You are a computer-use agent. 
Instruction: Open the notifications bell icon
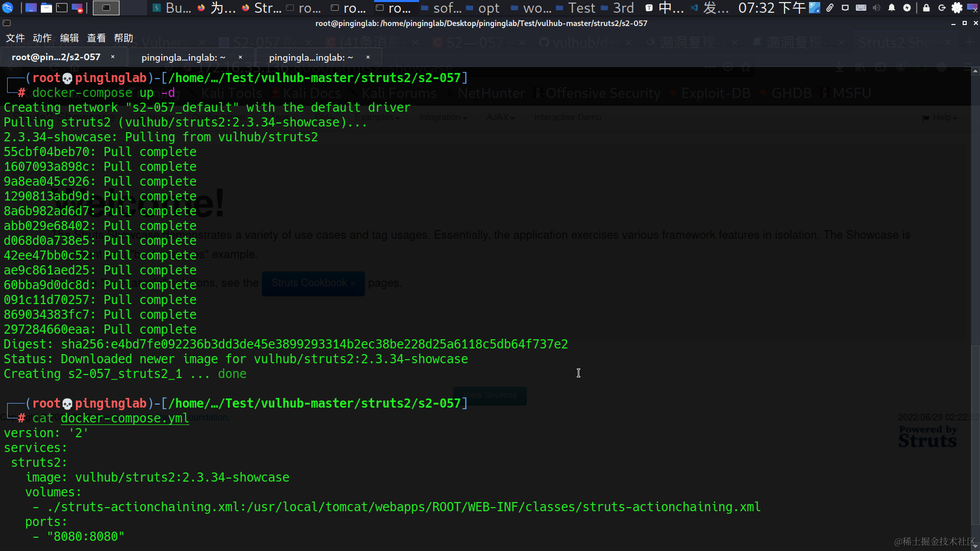[x=891, y=8]
